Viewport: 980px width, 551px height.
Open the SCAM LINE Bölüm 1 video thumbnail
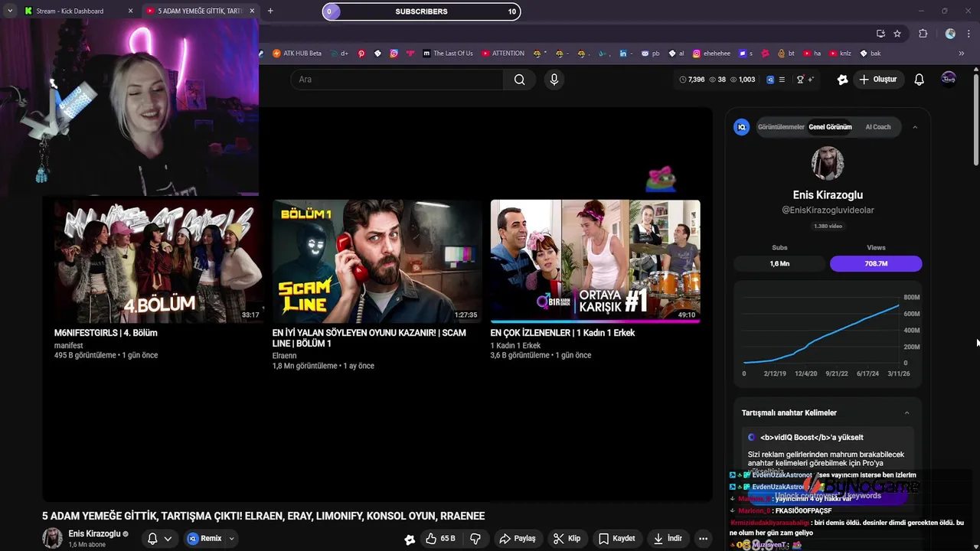click(x=377, y=261)
